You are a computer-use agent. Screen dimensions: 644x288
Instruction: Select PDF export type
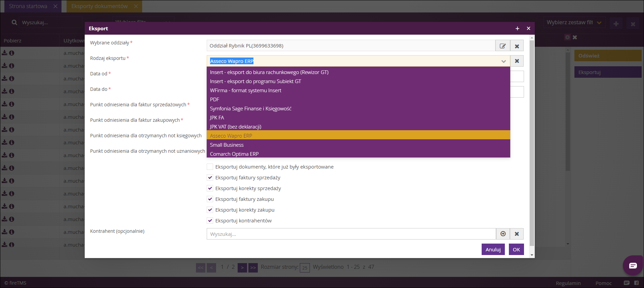pos(358,99)
